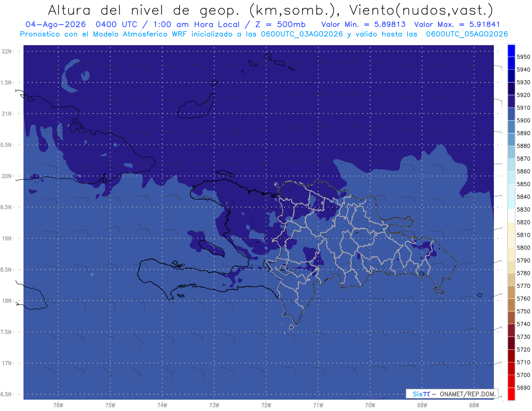Click the '5710' color scale value

tap(523, 362)
